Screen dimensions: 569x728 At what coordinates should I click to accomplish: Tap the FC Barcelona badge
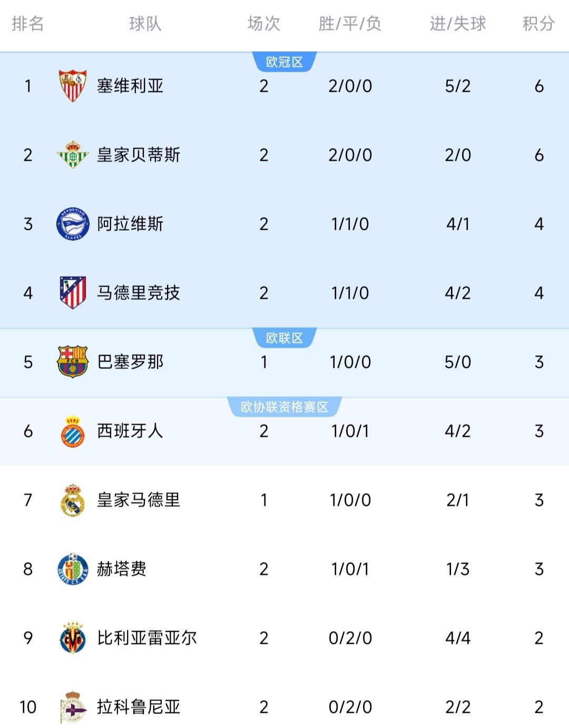click(x=73, y=362)
